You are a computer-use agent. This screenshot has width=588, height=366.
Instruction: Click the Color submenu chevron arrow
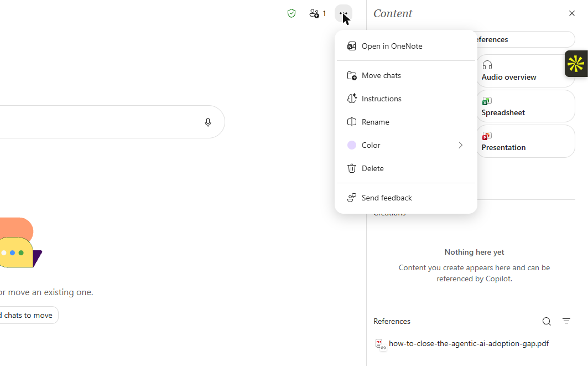coord(461,145)
